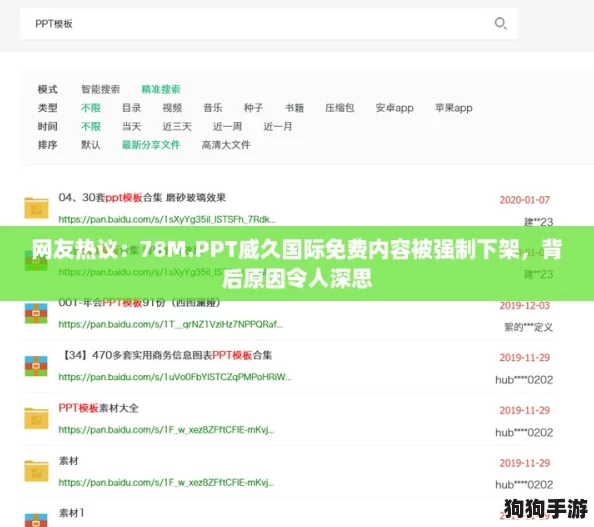The height and width of the screenshot is (527, 594).
Task: Sort by 高清大文件
Action: [x=226, y=145]
